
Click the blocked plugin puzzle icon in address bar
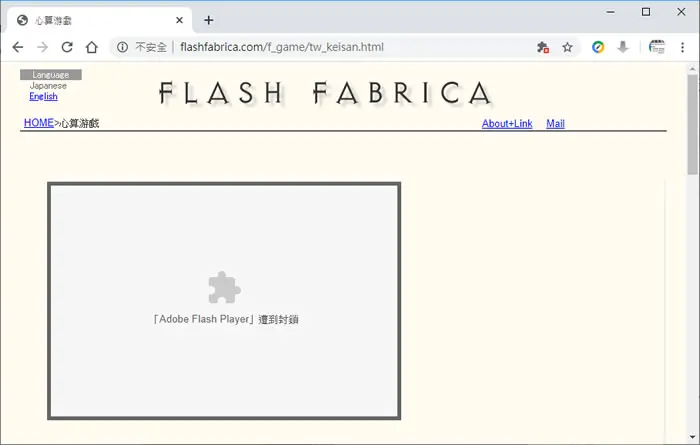coord(543,47)
